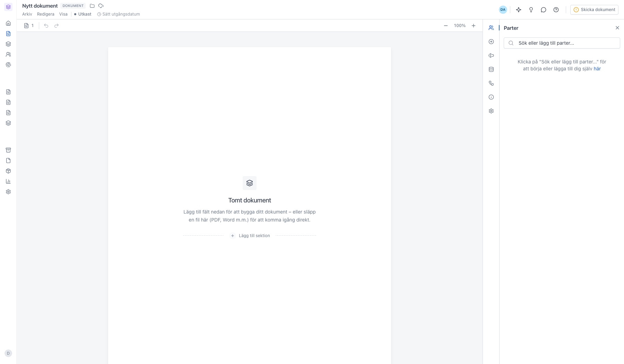Open the blank file icon in left sidebar
This screenshot has height=364, width=624.
(x=8, y=161)
